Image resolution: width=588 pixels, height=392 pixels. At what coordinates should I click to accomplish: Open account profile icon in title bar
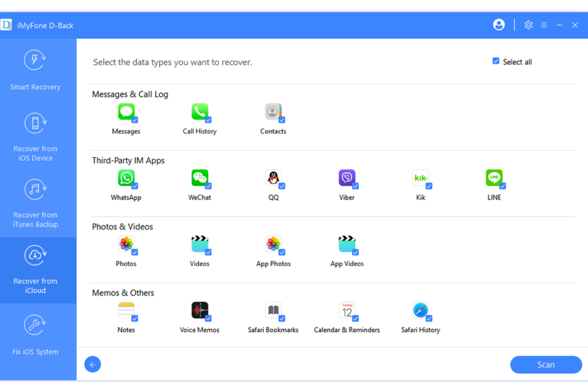pyautogui.click(x=499, y=25)
